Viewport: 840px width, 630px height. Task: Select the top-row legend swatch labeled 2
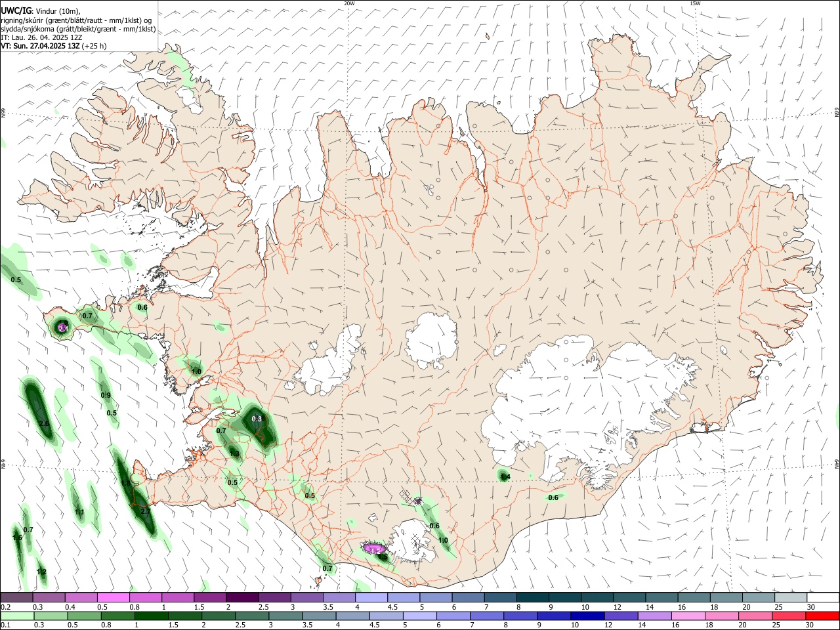click(x=242, y=597)
